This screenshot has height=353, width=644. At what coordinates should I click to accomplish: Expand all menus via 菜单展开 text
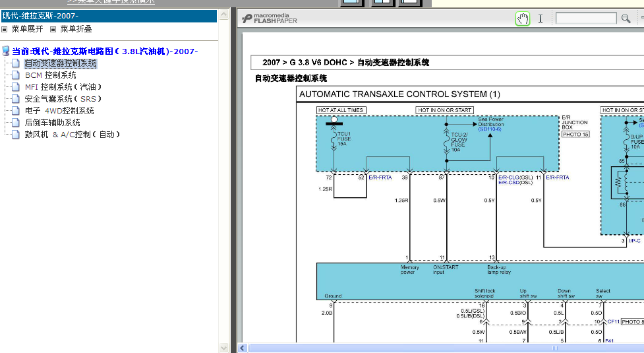pyautogui.click(x=27, y=29)
